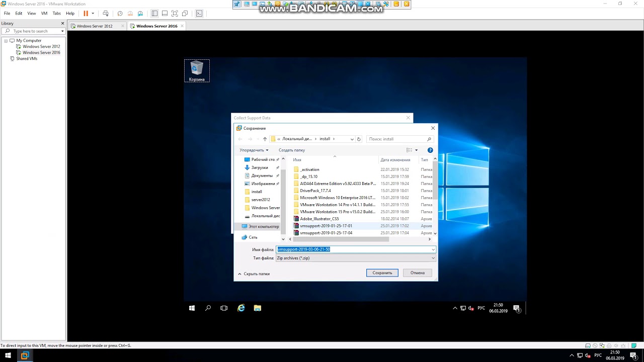644x362 pixels.
Task: Click the blue help question mark icon
Action: pyautogui.click(x=430, y=150)
